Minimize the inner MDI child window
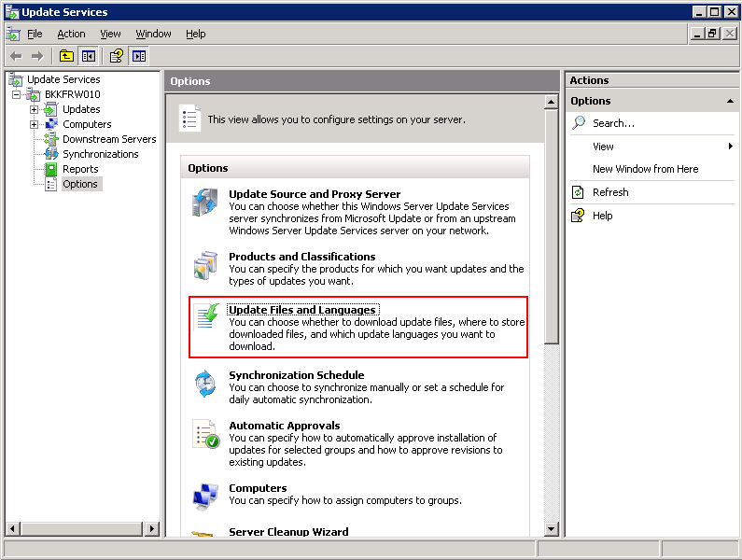The image size is (742, 560). [x=697, y=34]
